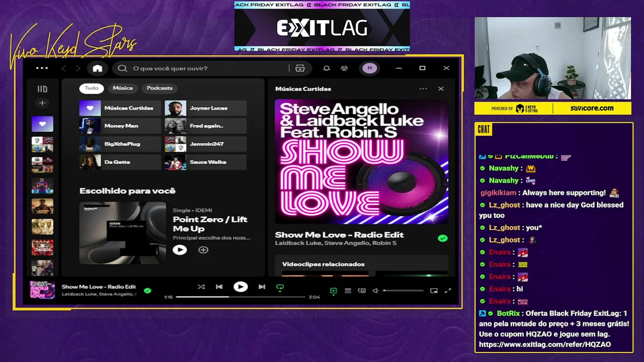
Task: Open the Browse icon in search bar
Action: click(300, 68)
